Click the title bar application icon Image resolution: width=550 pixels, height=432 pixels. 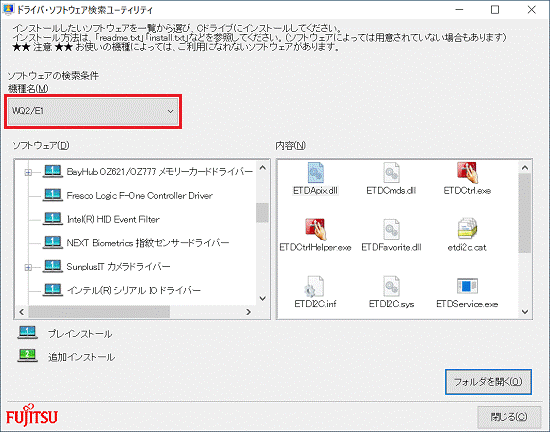pyautogui.click(x=8, y=9)
